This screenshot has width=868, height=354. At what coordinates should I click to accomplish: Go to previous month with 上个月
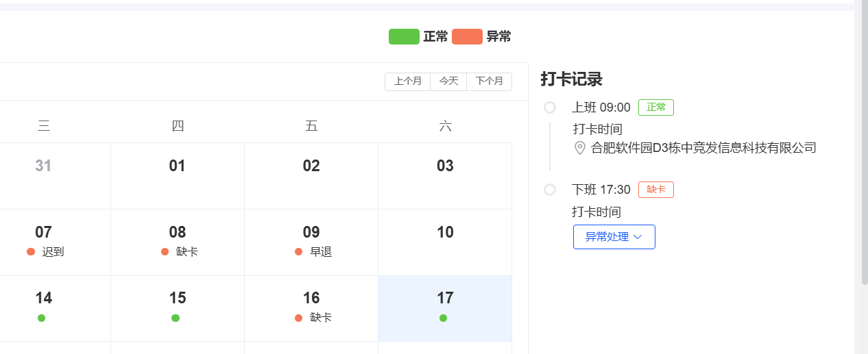click(x=408, y=81)
